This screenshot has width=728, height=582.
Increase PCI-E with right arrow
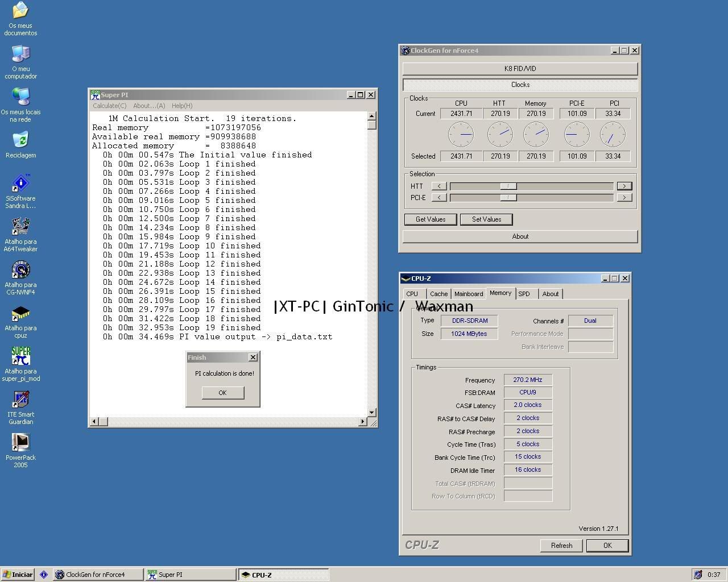pyautogui.click(x=624, y=197)
